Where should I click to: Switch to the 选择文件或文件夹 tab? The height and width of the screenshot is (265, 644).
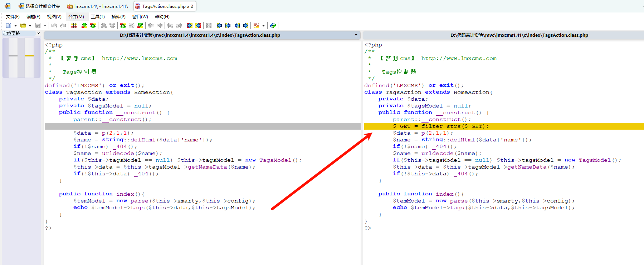pyautogui.click(x=39, y=6)
